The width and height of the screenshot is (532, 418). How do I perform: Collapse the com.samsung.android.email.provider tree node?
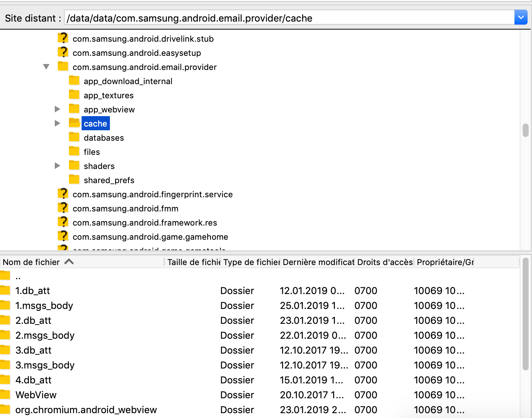(x=46, y=67)
